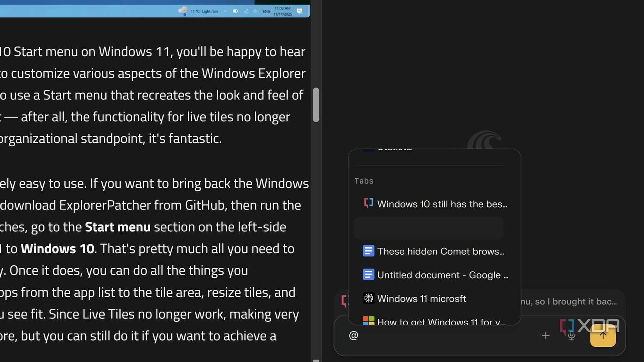The image size is (644, 362).
Task: Click the battery icon in the system tray
Action: 235,11
